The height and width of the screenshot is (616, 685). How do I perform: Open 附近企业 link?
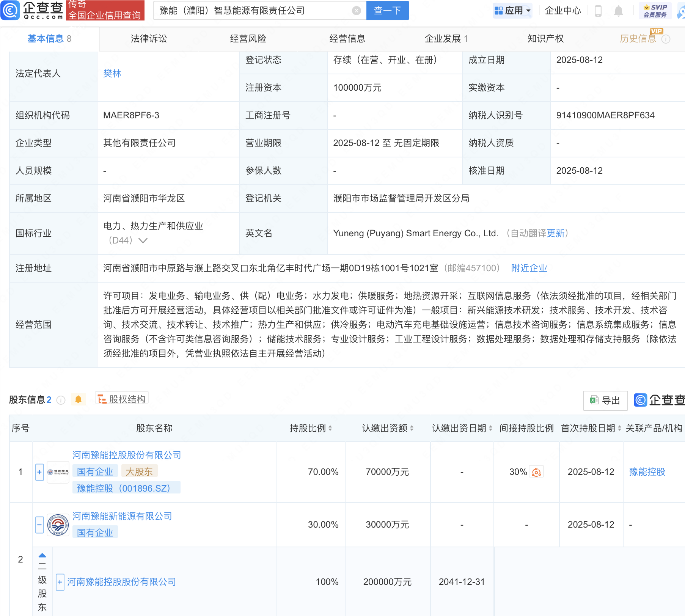tap(529, 268)
